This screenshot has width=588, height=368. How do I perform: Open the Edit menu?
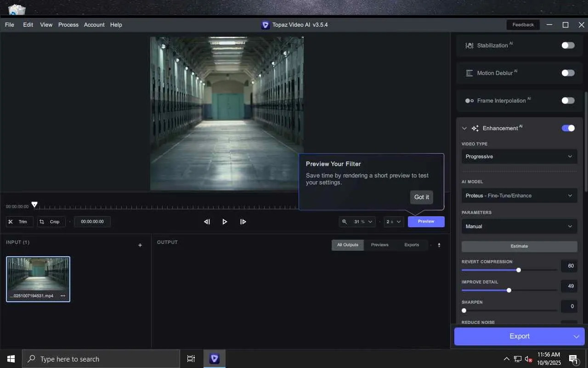pyautogui.click(x=28, y=25)
